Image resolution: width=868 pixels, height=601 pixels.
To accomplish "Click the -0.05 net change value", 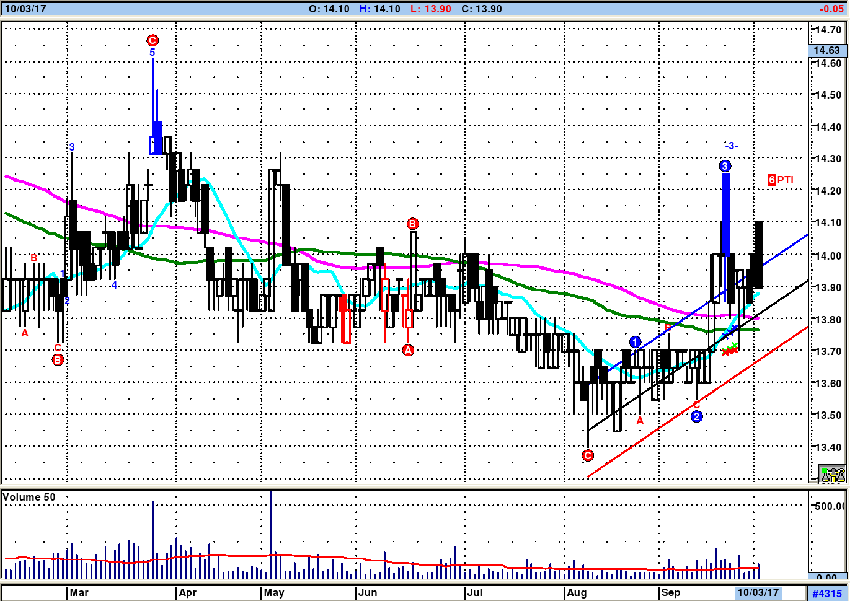I will tap(831, 9).
